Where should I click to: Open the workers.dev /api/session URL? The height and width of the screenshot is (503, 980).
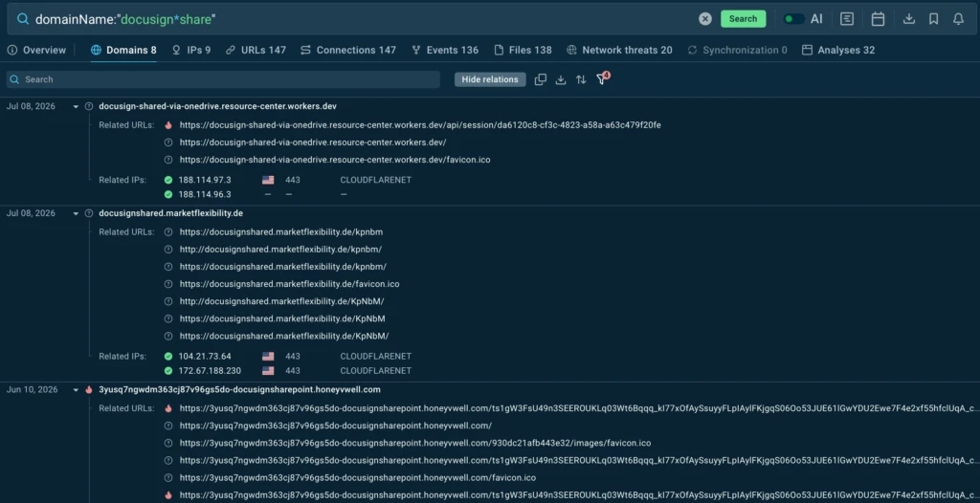pyautogui.click(x=420, y=125)
